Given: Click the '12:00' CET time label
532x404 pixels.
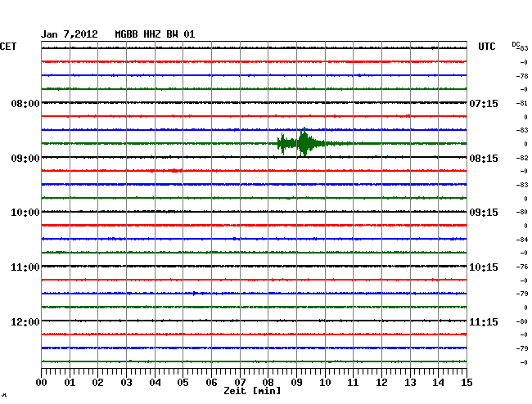Looking at the screenshot, I should click(25, 321).
